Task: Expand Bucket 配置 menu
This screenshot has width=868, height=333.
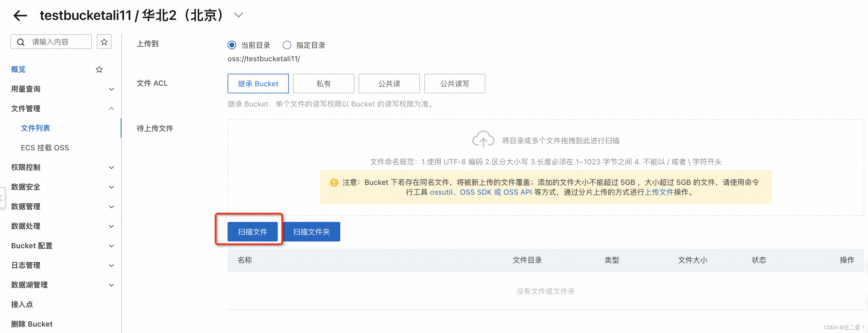Action: 62,246
